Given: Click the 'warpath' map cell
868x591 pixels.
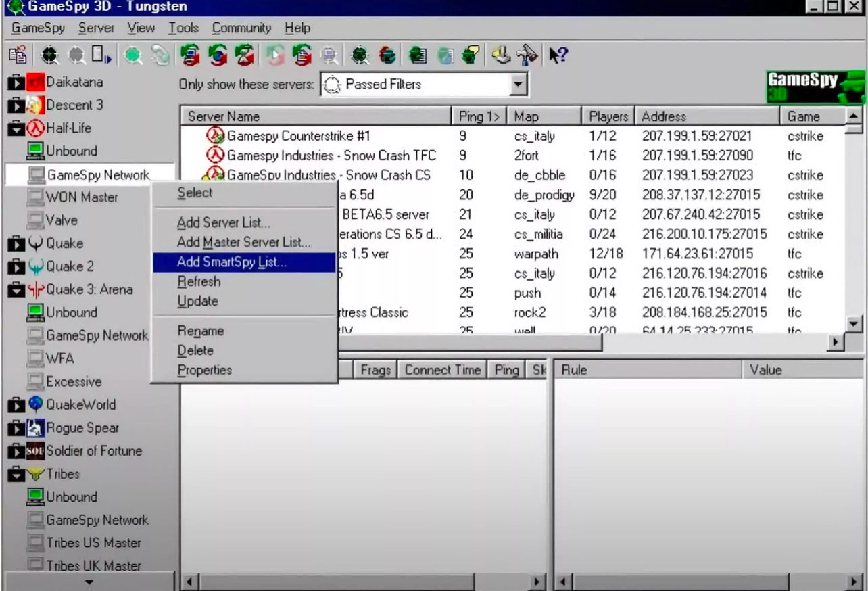Looking at the screenshot, I should [537, 254].
